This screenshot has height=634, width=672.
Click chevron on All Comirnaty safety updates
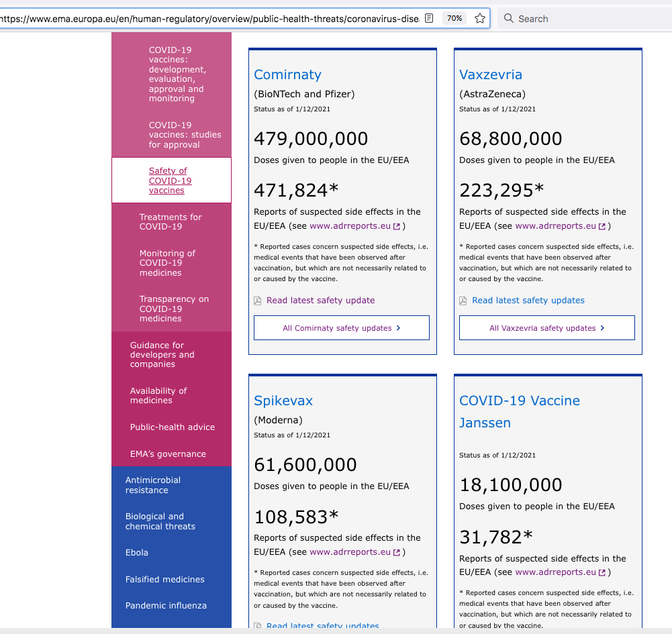pos(398,327)
